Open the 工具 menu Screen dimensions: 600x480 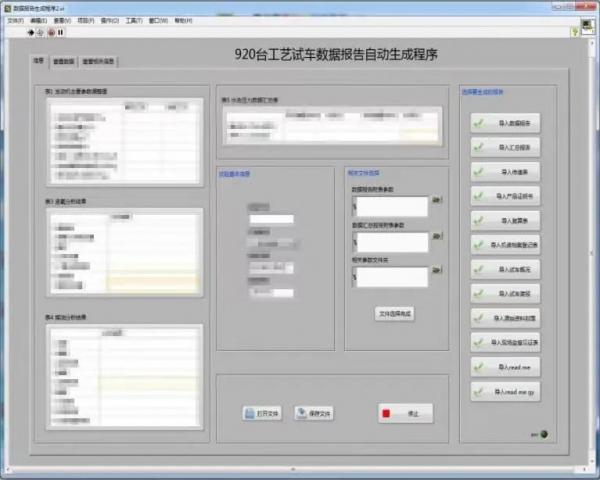click(133, 20)
